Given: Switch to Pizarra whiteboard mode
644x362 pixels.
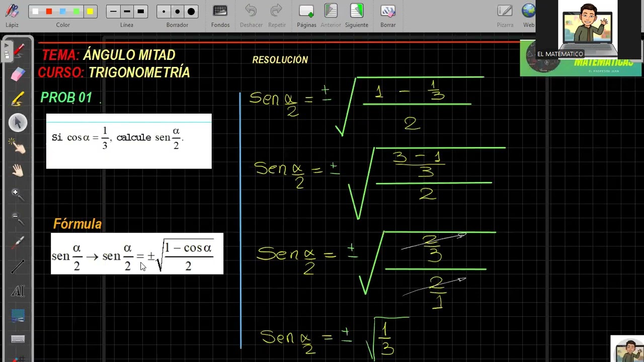Looking at the screenshot, I should click(505, 16).
